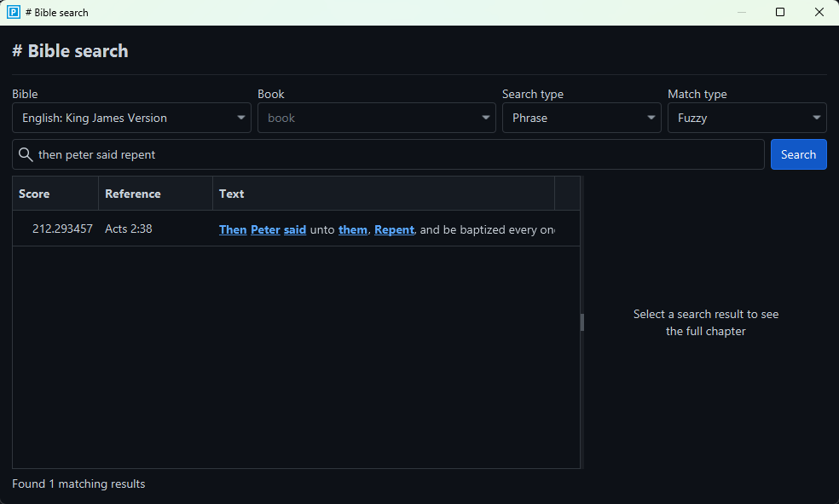Click the blue Search button

pyautogui.click(x=798, y=154)
